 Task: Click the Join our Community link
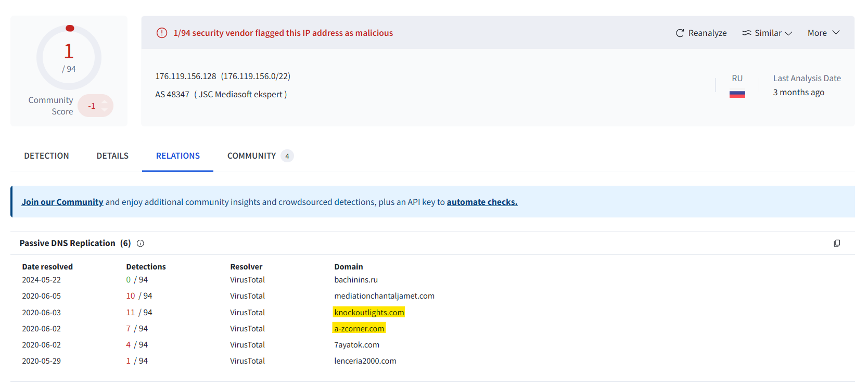pyautogui.click(x=62, y=202)
